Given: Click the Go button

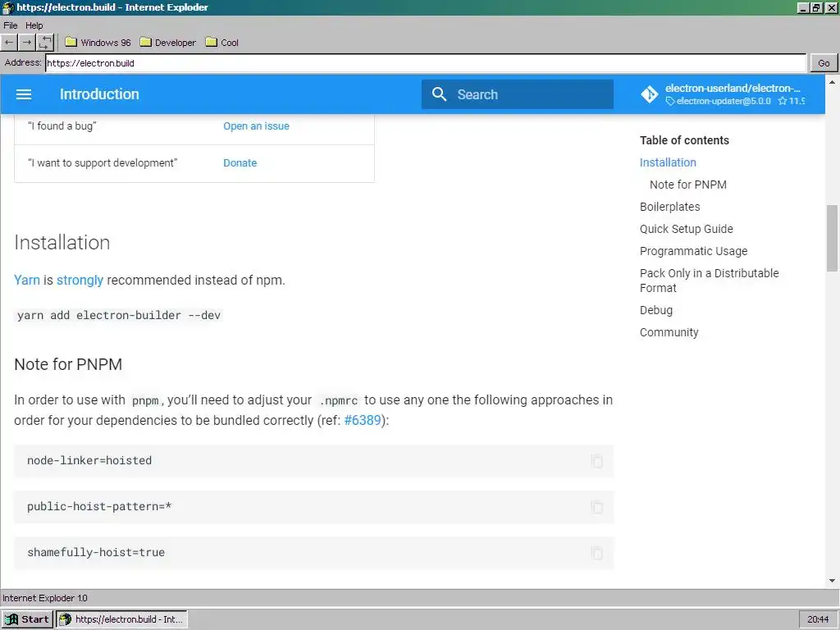Looking at the screenshot, I should pos(824,62).
